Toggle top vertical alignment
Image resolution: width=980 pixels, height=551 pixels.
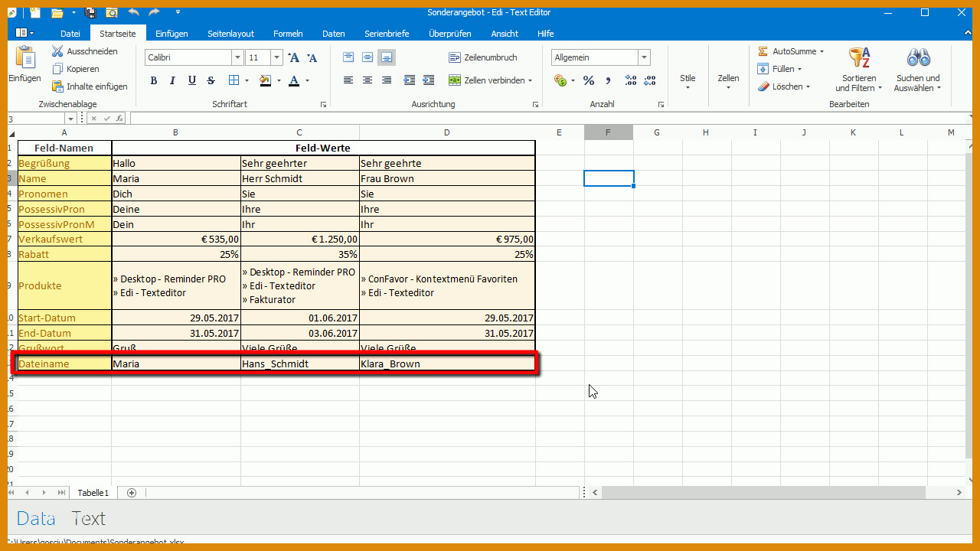point(348,57)
